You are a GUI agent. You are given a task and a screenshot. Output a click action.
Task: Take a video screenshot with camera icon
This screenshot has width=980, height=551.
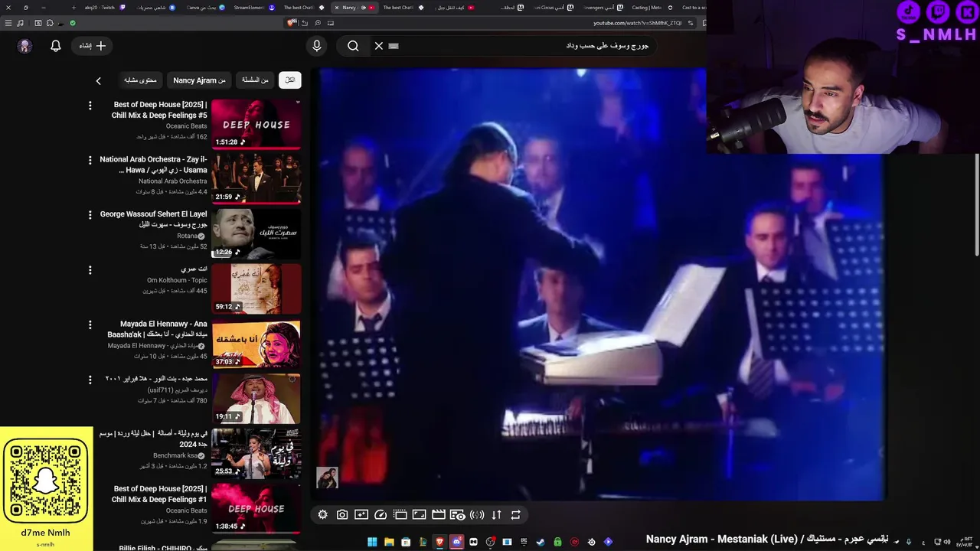point(342,515)
